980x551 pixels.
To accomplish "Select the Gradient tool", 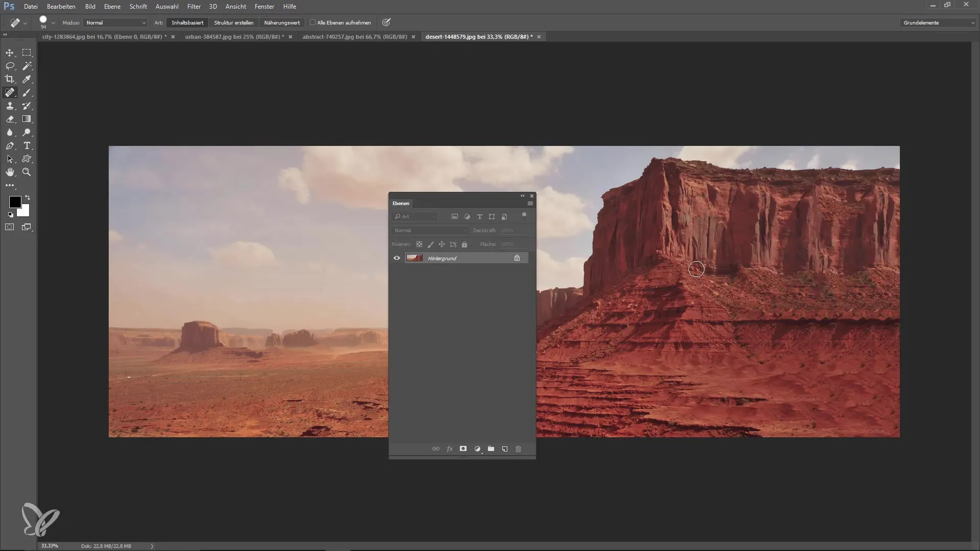I will (x=27, y=119).
